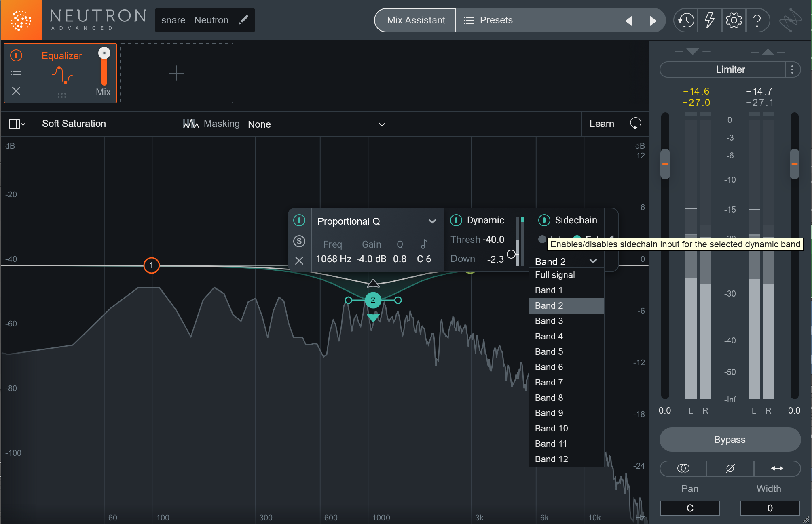The image size is (812, 524).
Task: Click the dynamic threshold slider handle
Action: pos(512,254)
